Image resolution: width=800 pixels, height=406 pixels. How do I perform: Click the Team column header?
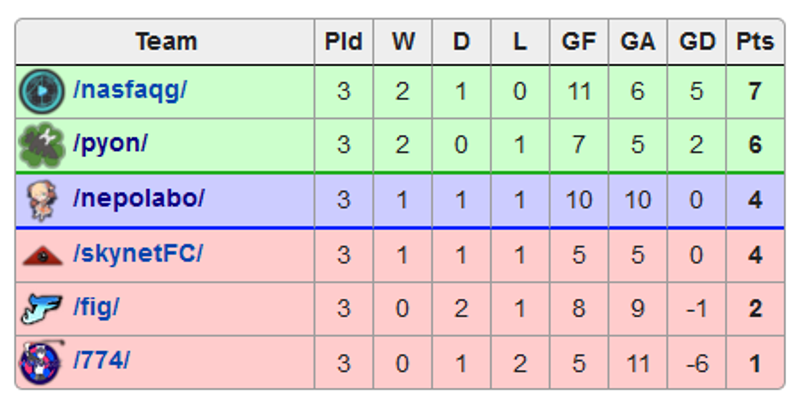click(x=165, y=42)
